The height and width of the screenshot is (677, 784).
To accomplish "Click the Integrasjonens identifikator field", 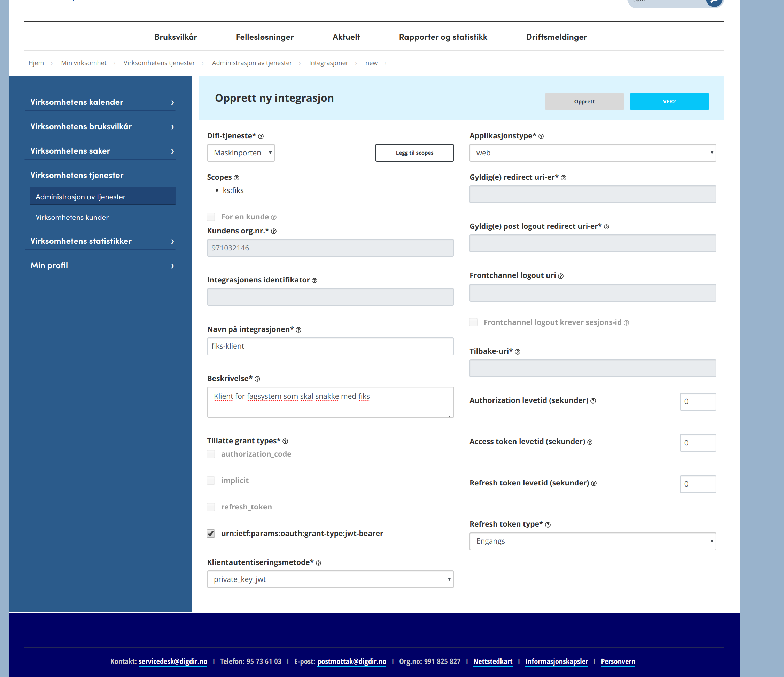I will 330,297.
